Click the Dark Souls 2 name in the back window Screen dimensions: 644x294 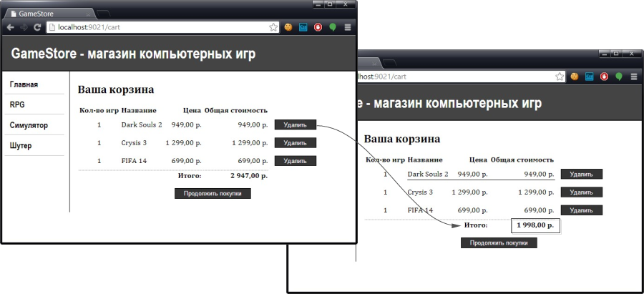428,174
